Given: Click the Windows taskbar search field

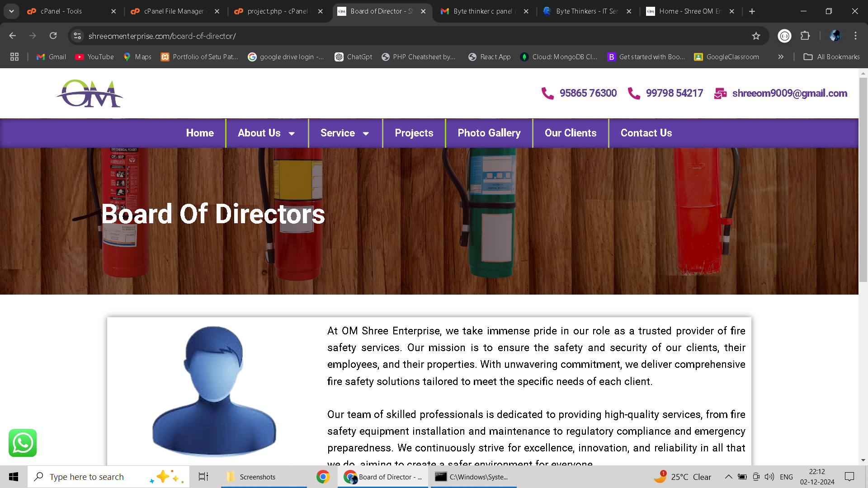Looking at the screenshot, I should point(86,477).
